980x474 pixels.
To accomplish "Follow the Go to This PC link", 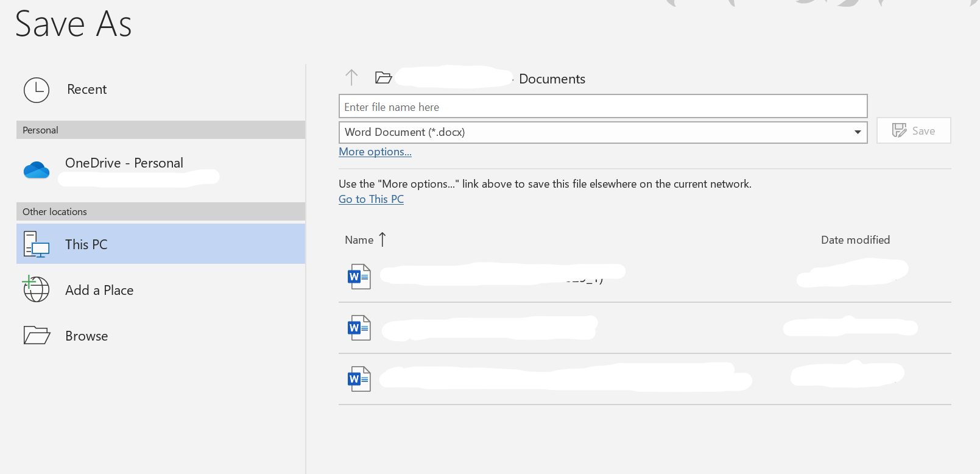I will pyautogui.click(x=371, y=199).
